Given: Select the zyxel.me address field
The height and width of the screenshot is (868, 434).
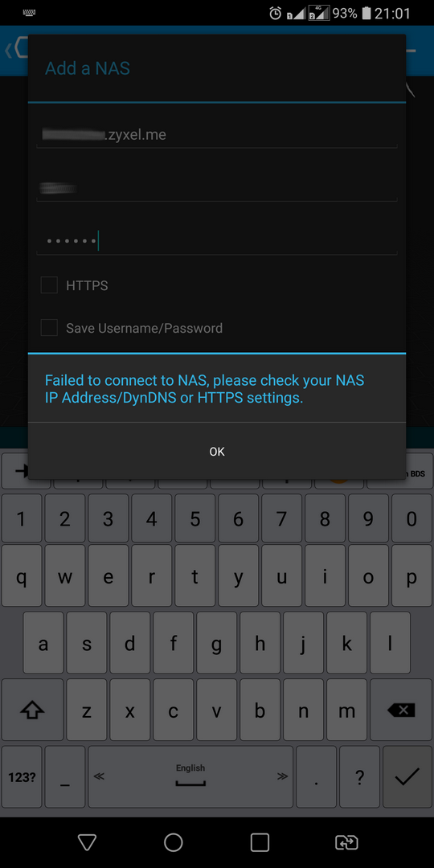Looking at the screenshot, I should coord(217,134).
